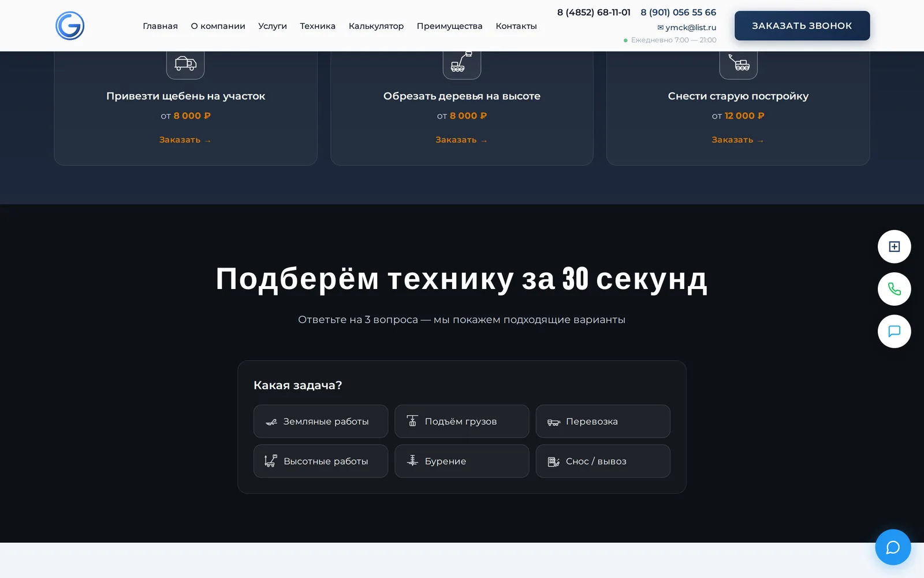924x578 pixels.
Task: Click Заказать under Снести старую постройку
Action: click(x=737, y=140)
